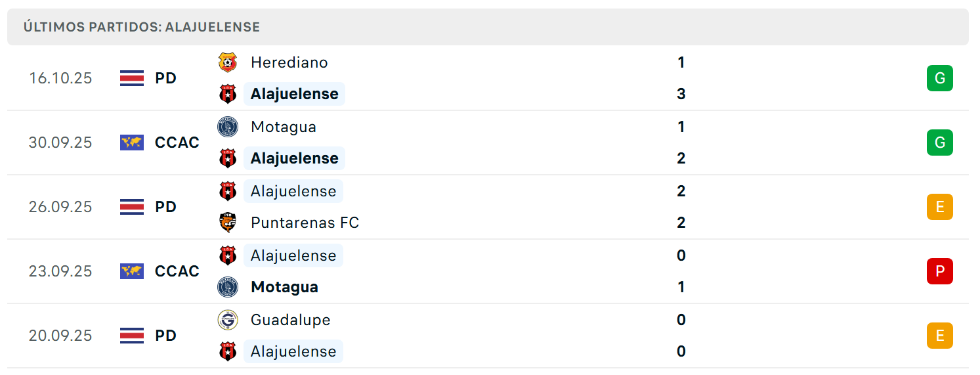Click the CCAC world icon for 30.09.25
The height and width of the screenshot is (375, 980).
(132, 143)
